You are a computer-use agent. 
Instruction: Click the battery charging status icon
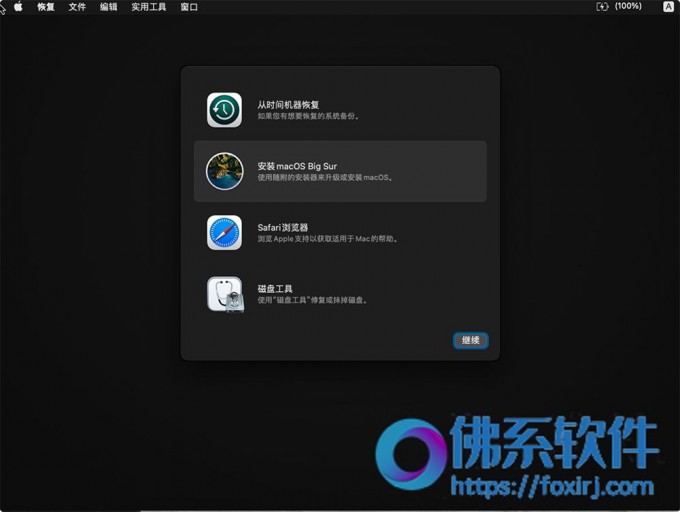[602, 7]
